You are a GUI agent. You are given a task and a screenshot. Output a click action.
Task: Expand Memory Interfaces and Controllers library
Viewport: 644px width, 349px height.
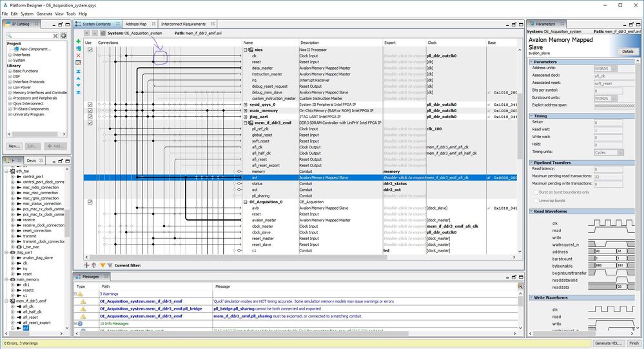click(x=10, y=92)
